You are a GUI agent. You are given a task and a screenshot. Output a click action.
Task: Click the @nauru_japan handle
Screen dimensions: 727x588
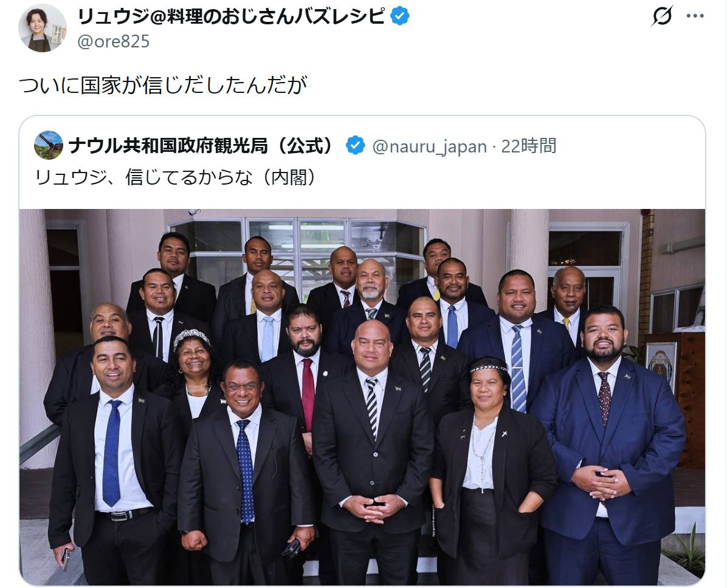429,146
